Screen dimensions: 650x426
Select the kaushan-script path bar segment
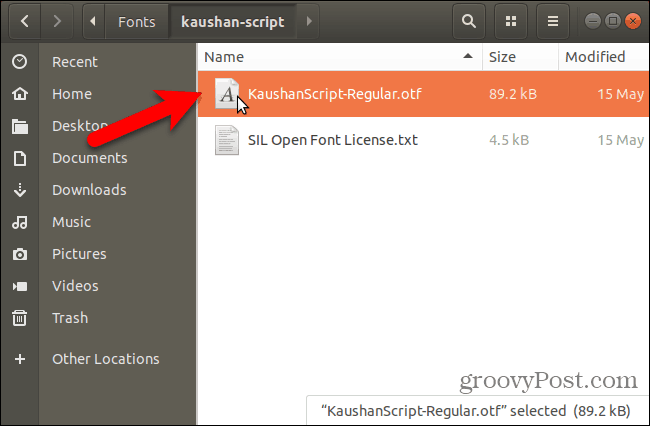pyautogui.click(x=233, y=22)
